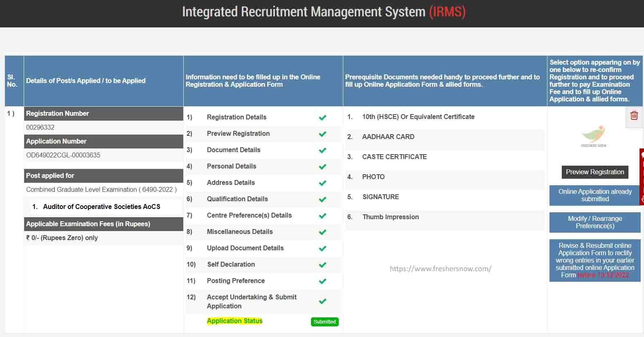
Task: Click Applicable Examination Fees header
Action: click(x=104, y=224)
